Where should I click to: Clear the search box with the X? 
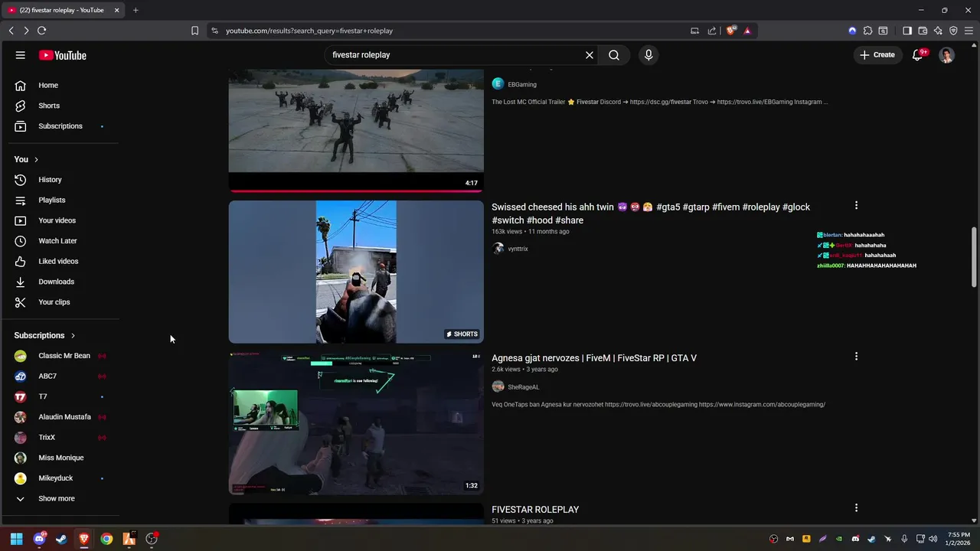[x=590, y=55]
